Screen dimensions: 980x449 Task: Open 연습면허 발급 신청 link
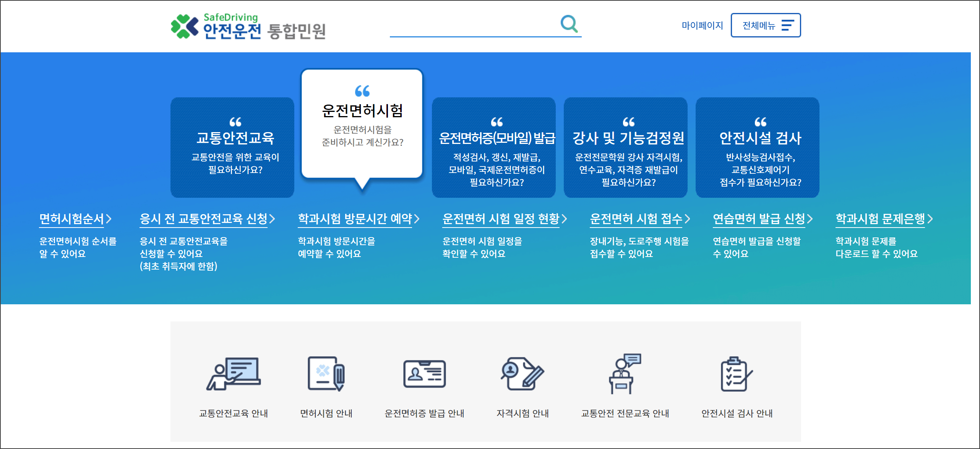point(759,219)
